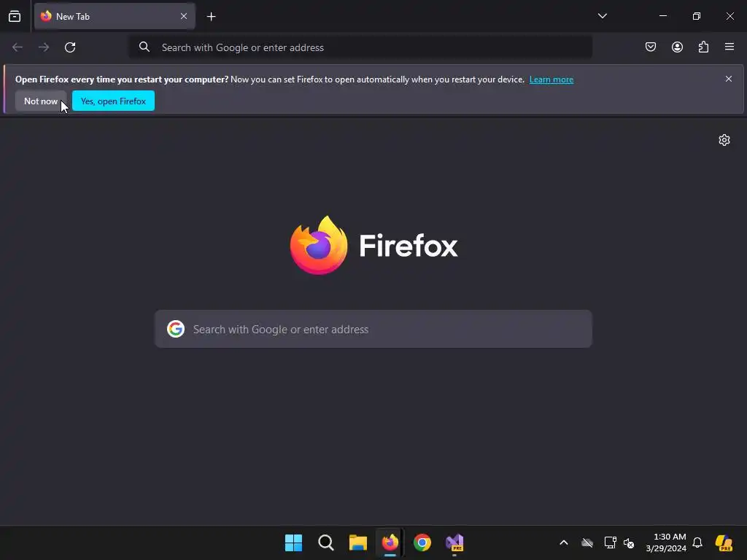Open Visual Studio Preview from taskbar
747x560 pixels.
pyautogui.click(x=454, y=542)
